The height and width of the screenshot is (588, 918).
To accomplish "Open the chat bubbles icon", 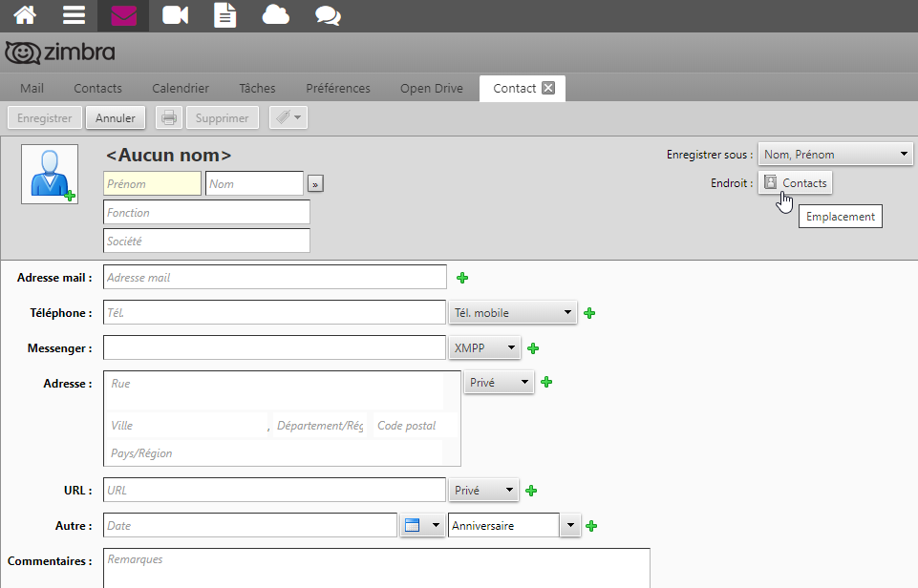I will point(328,15).
